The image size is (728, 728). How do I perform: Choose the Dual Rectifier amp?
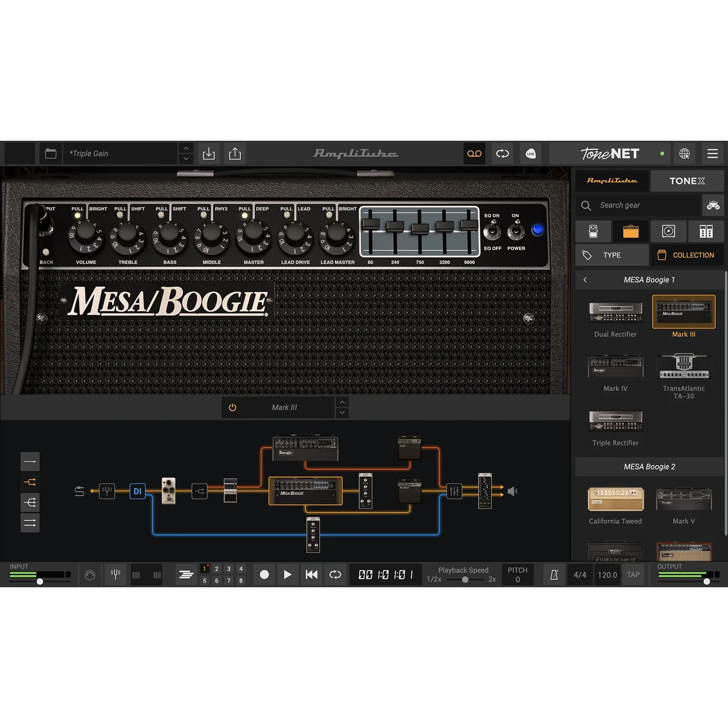[615, 318]
